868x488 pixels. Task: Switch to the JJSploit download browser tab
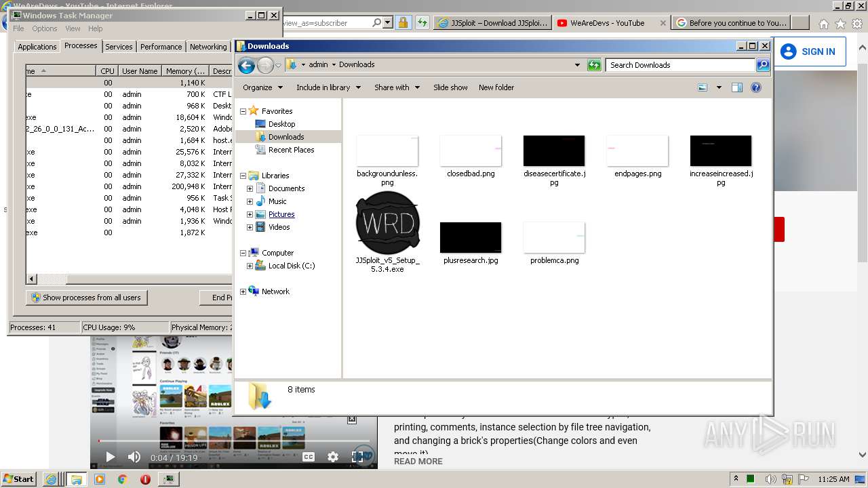pyautogui.click(x=492, y=23)
